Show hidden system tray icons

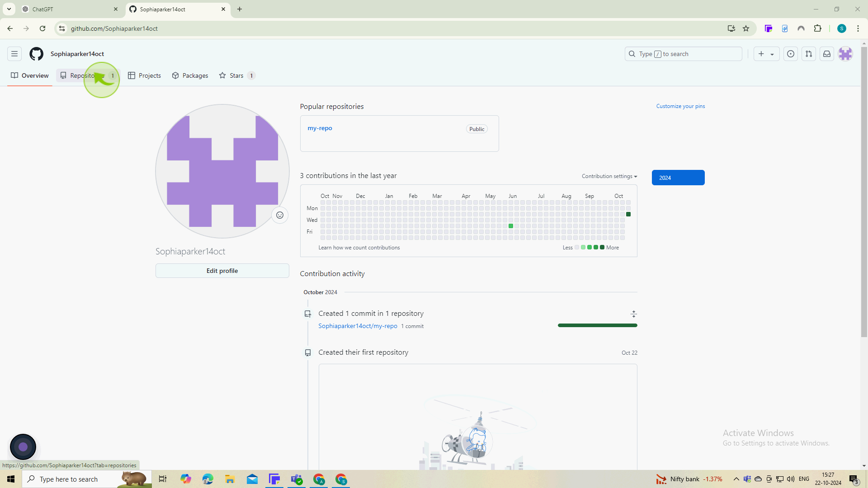tap(736, 479)
